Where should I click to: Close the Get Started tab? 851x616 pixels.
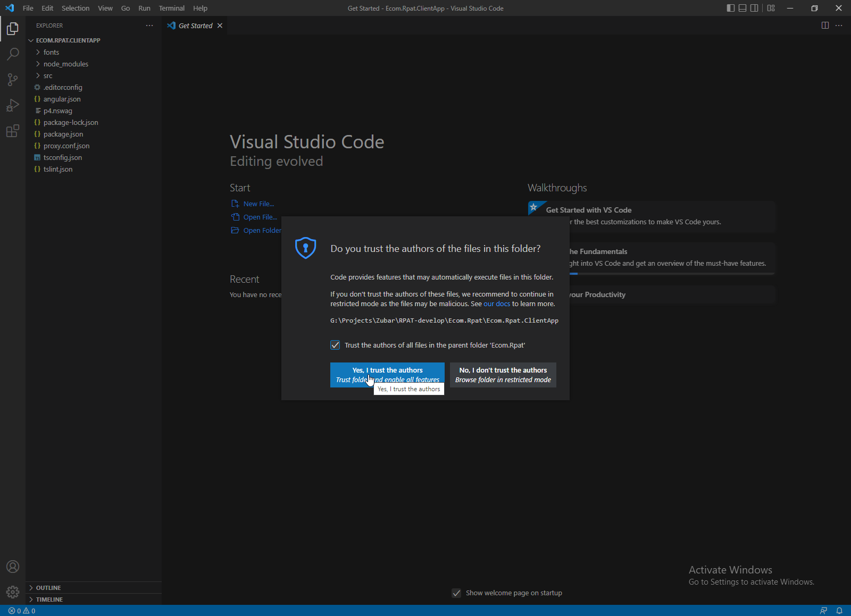(220, 26)
